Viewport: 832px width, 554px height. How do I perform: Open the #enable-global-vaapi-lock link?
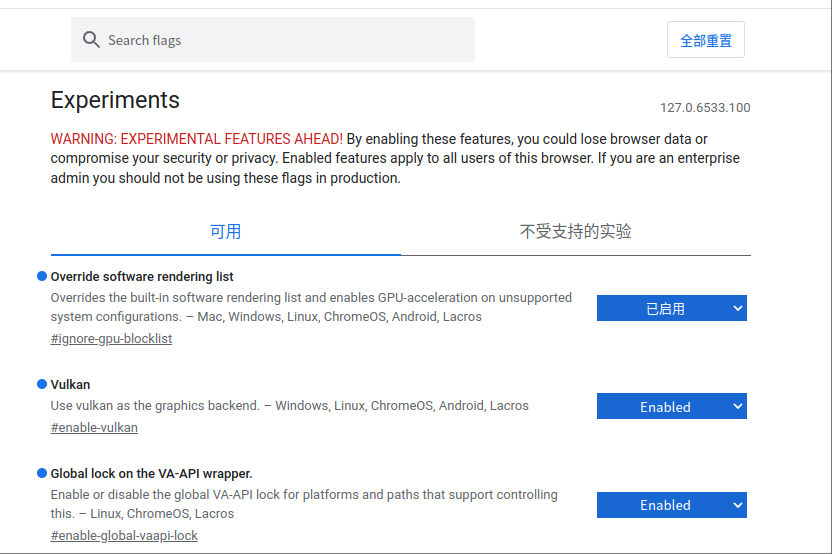click(124, 536)
